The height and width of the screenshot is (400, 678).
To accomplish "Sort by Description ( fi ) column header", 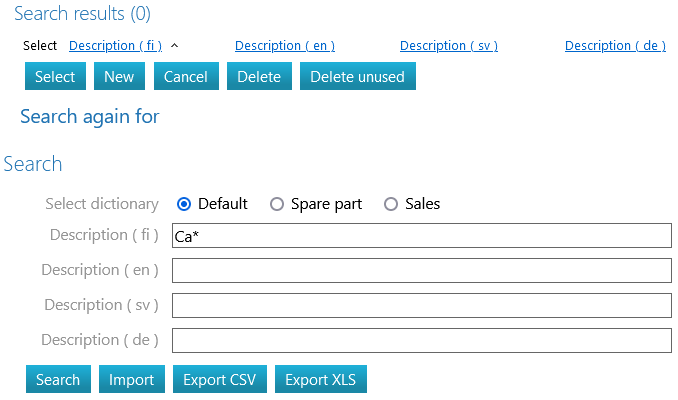I will click(x=115, y=46).
